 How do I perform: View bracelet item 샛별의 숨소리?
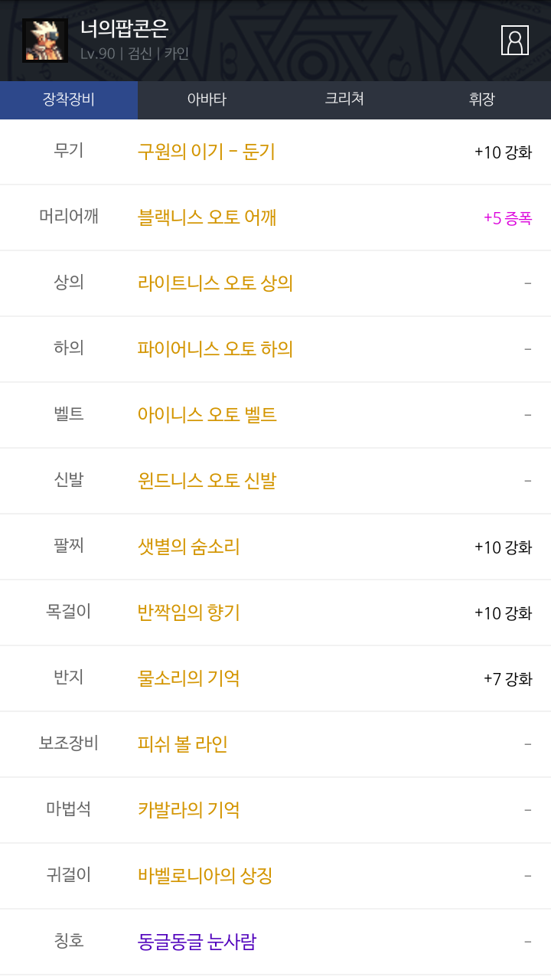tap(188, 547)
